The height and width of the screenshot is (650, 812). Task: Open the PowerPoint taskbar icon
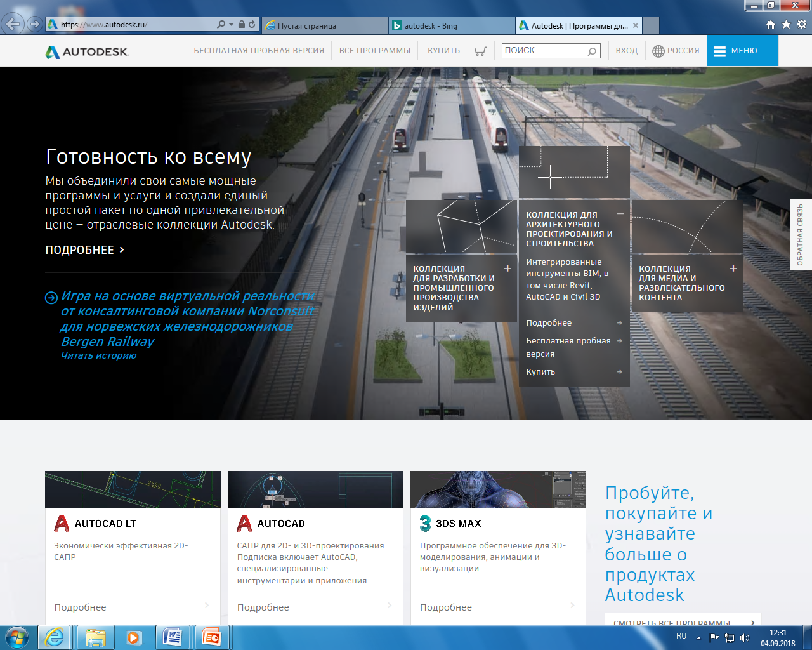pyautogui.click(x=211, y=637)
